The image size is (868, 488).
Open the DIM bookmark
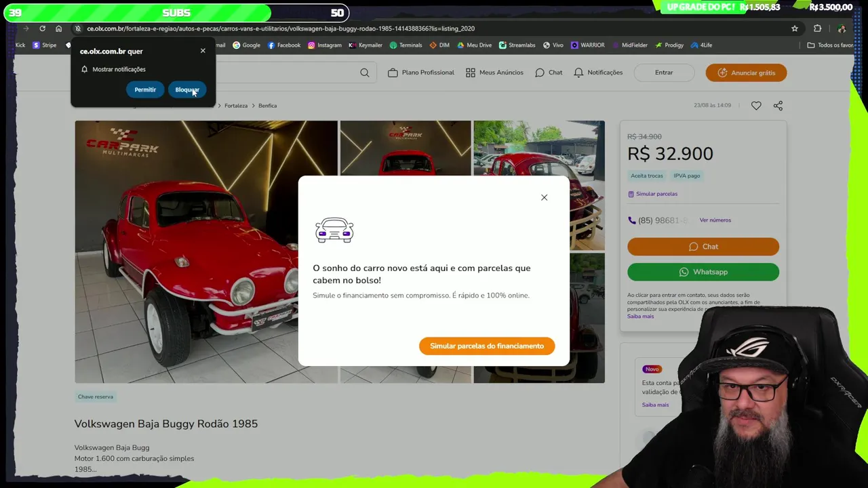(x=439, y=45)
